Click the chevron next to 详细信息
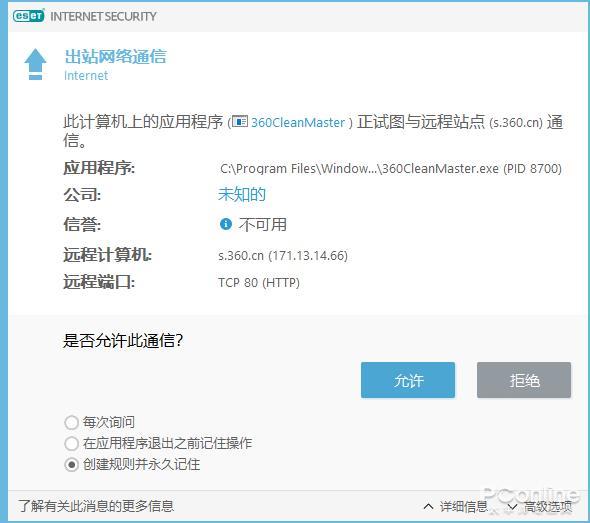This screenshot has width=590, height=523. pos(428,506)
